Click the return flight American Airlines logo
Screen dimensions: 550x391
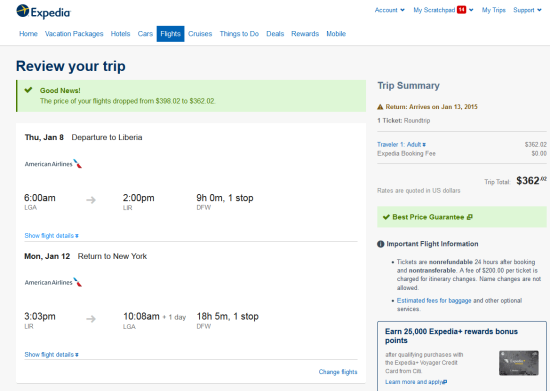(x=53, y=282)
